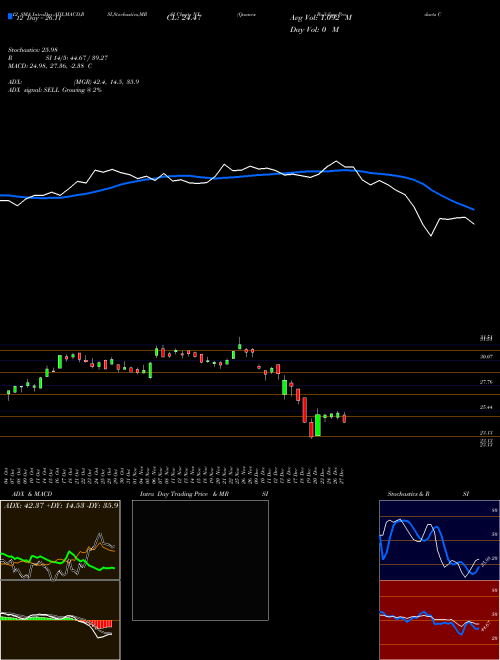Open the MACD histogram chart panel
500x660 pixels.
click(60, 620)
